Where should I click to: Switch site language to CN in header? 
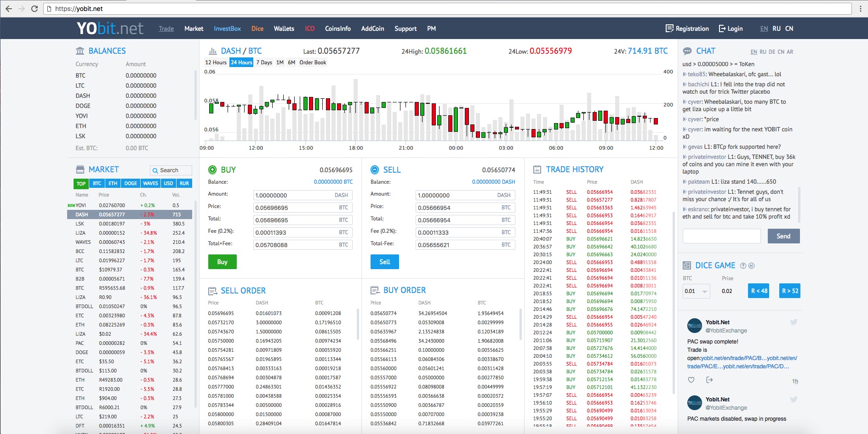coord(789,28)
